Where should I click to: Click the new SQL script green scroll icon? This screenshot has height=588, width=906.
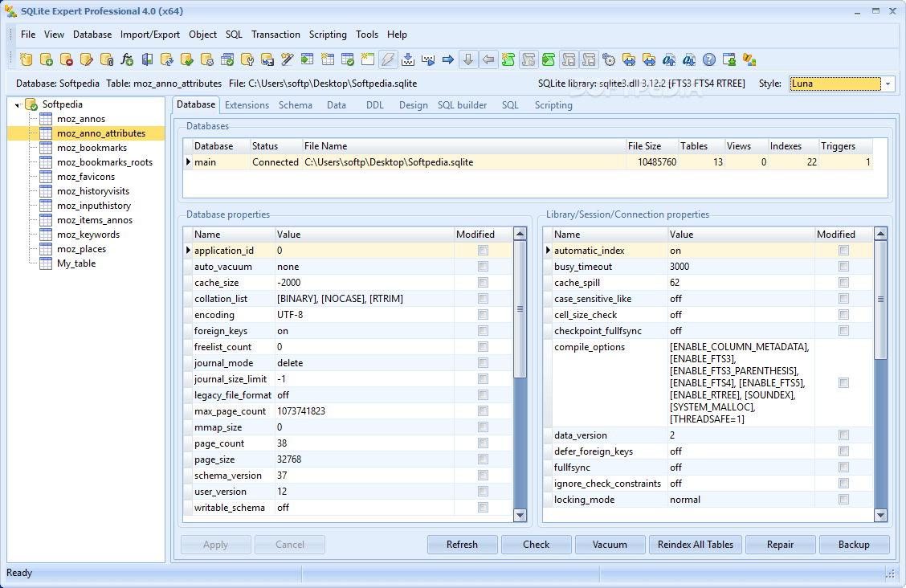coord(508,59)
